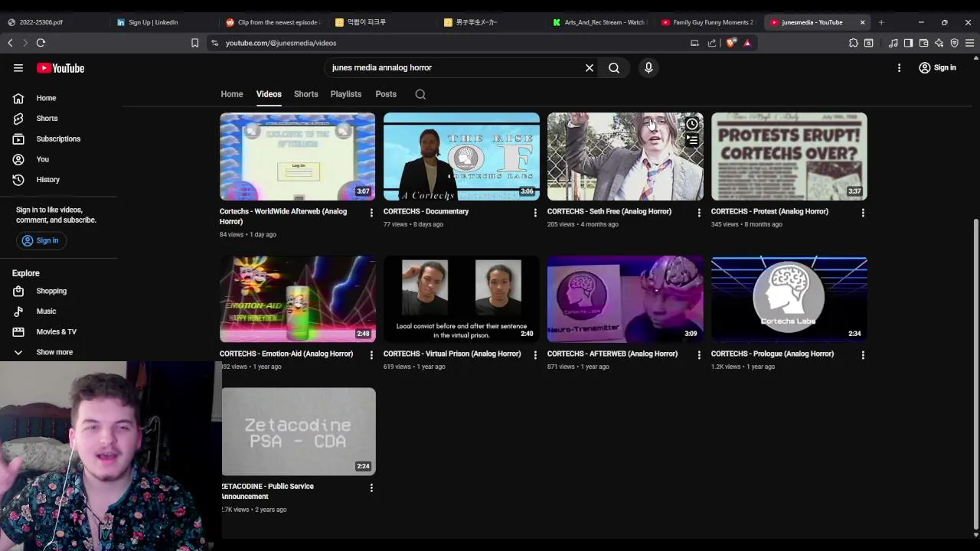The height and width of the screenshot is (551, 980).
Task: Open the channel Playlists tab
Action: [346, 94]
